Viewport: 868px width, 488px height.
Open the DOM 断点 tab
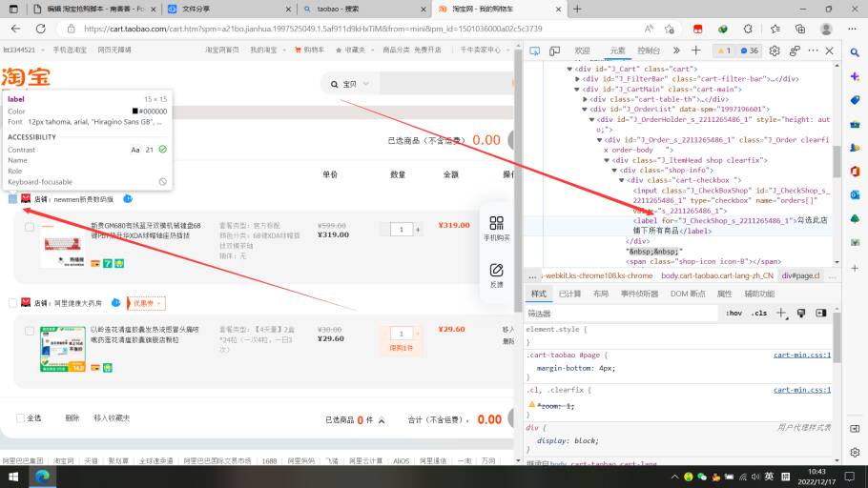tap(688, 294)
